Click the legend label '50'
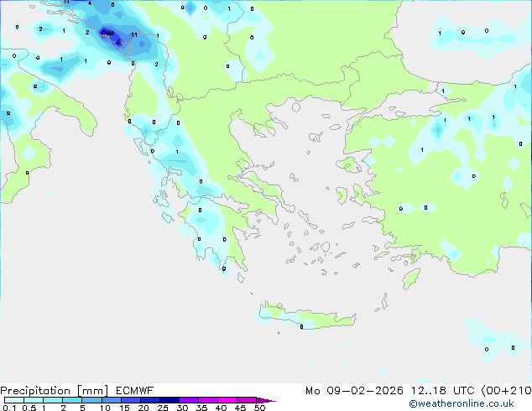Image resolution: width=532 pixels, height=411 pixels. 259,408
